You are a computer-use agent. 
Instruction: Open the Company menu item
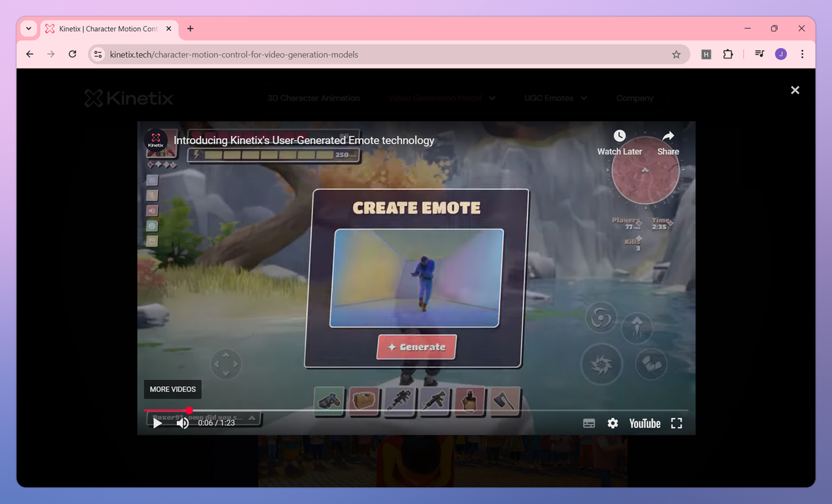click(634, 98)
